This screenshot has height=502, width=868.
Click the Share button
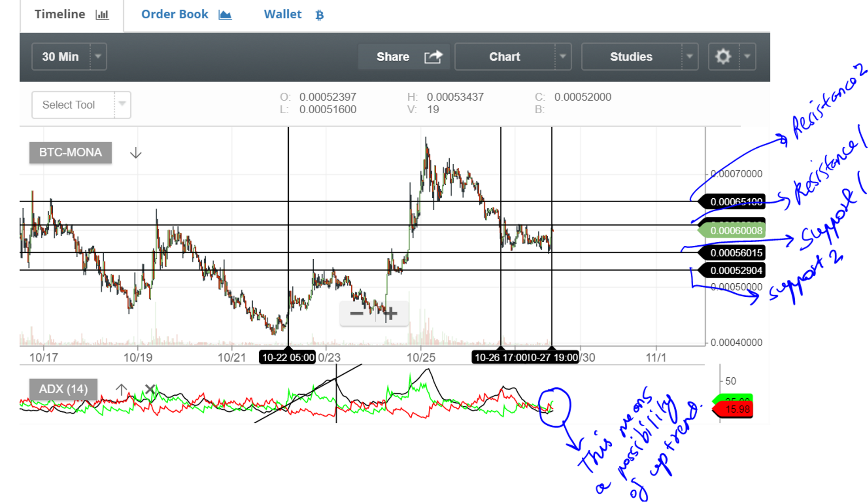393,57
